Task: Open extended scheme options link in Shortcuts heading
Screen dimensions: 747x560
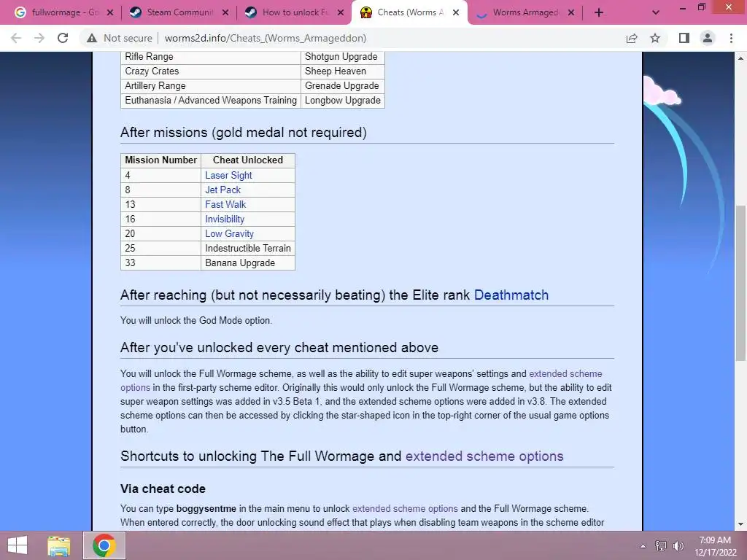Action: pos(484,456)
